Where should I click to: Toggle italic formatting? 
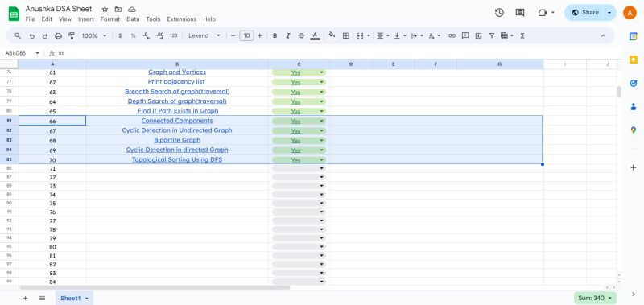[288, 35]
